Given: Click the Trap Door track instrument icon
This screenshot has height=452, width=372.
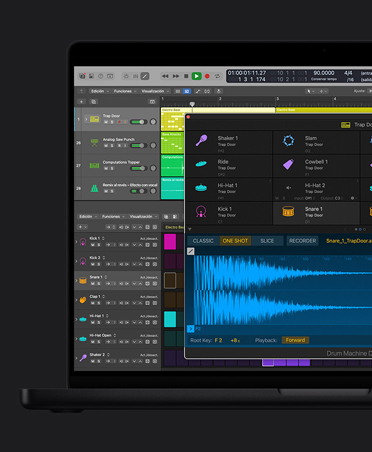Looking at the screenshot, I should (95, 119).
